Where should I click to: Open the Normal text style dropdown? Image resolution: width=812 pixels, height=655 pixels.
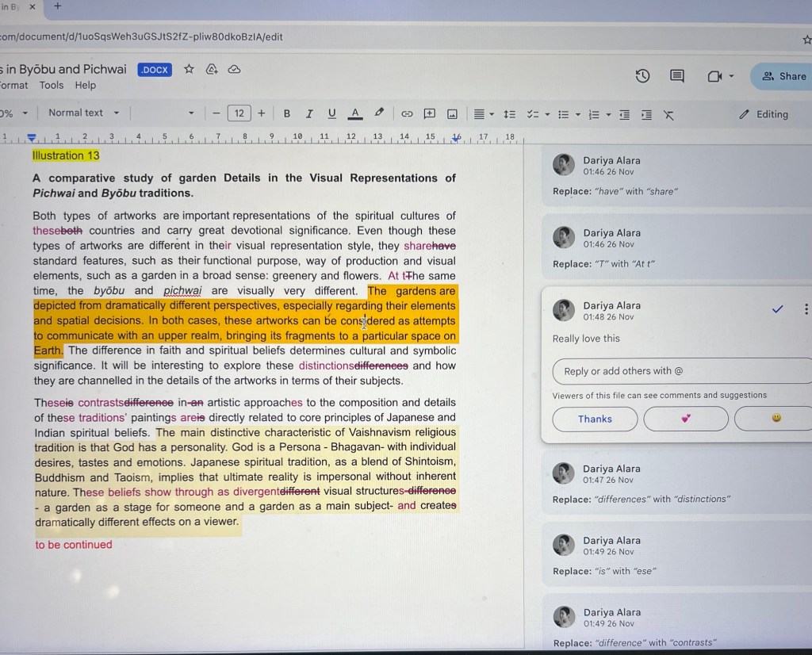pyautogui.click(x=83, y=113)
